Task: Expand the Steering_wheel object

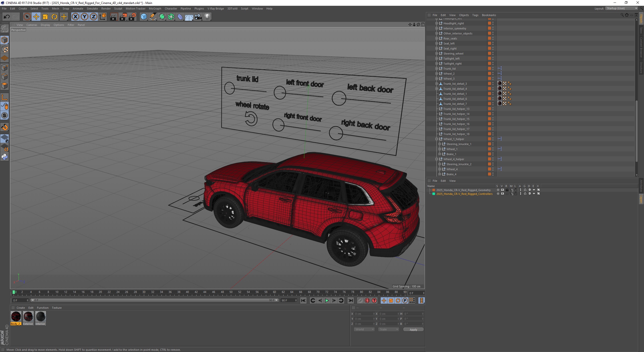Action: click(437, 54)
